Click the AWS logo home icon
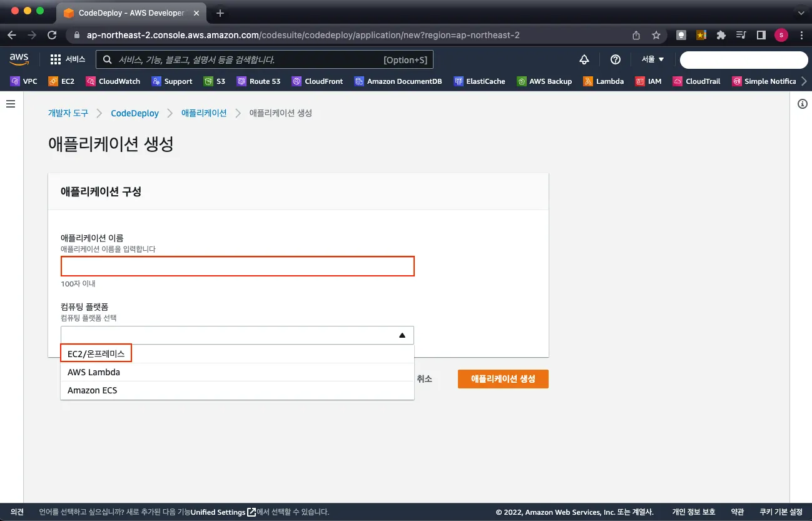The height and width of the screenshot is (521, 812). tap(19, 59)
